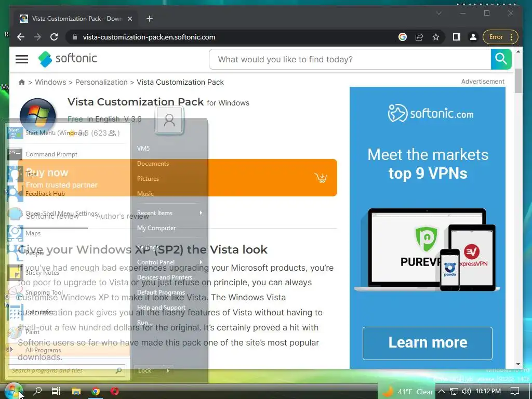Click the address bar URL
This screenshot has width=532, height=399.
[x=149, y=37]
